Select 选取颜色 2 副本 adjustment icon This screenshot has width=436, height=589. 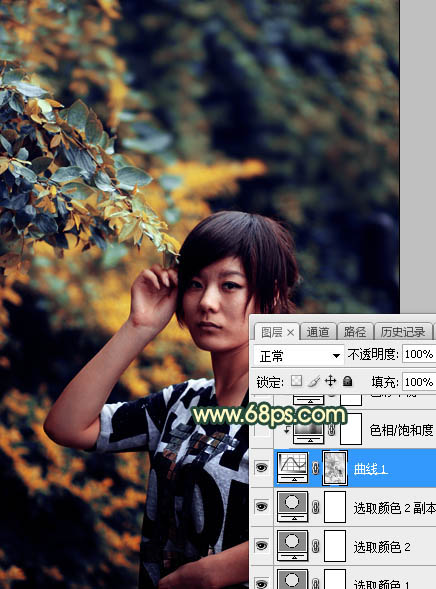(x=293, y=507)
